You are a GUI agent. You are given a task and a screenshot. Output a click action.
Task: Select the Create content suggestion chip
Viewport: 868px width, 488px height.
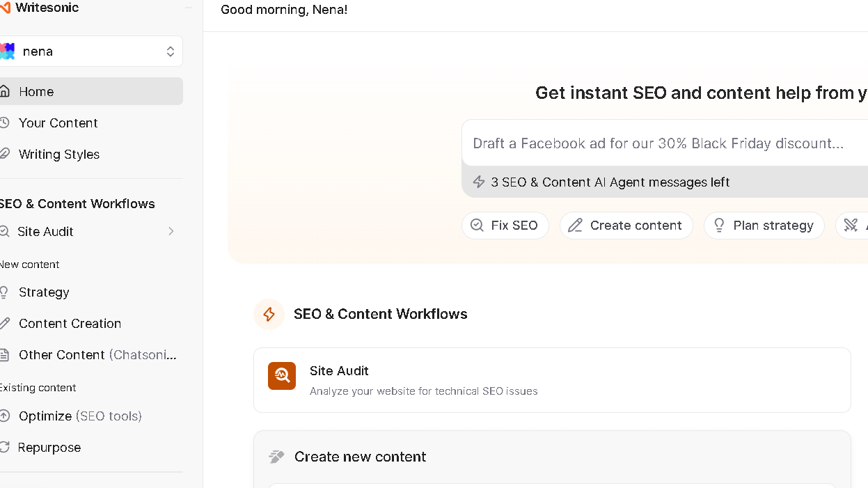[x=626, y=226]
